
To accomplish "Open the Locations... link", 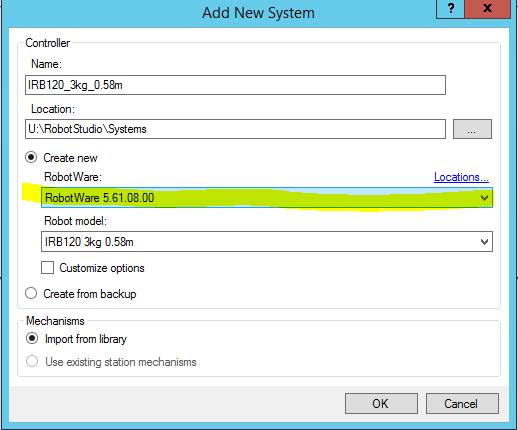I will tap(461, 177).
